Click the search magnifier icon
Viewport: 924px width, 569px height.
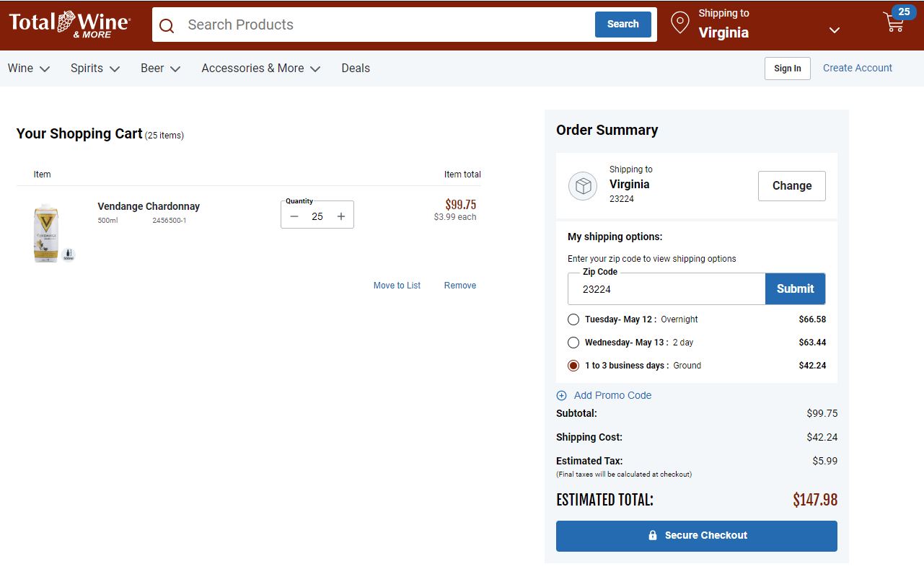pyautogui.click(x=167, y=25)
